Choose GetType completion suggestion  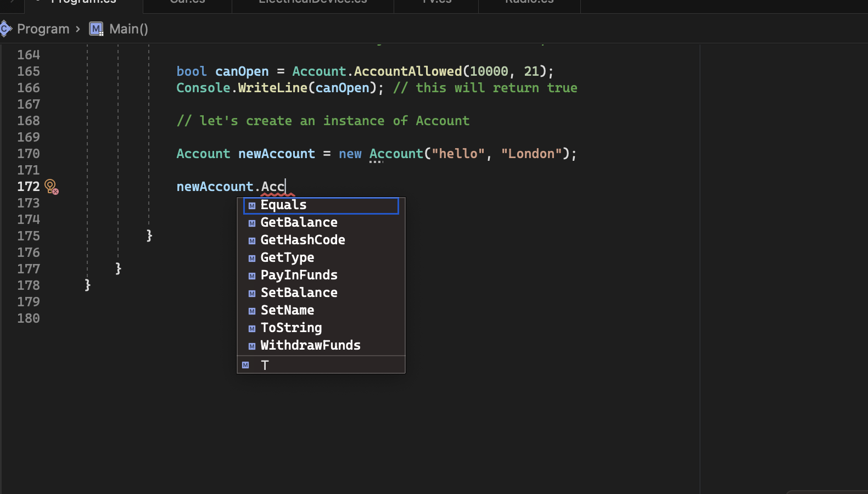321,258
